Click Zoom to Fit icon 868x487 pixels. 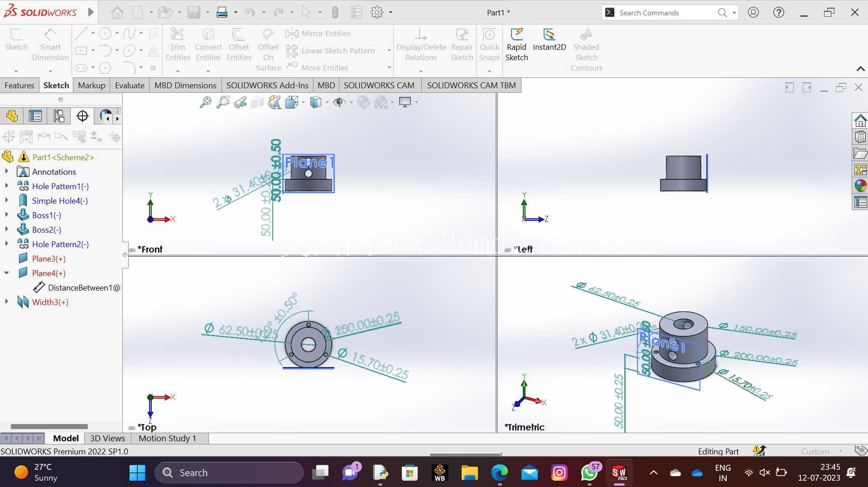click(206, 102)
